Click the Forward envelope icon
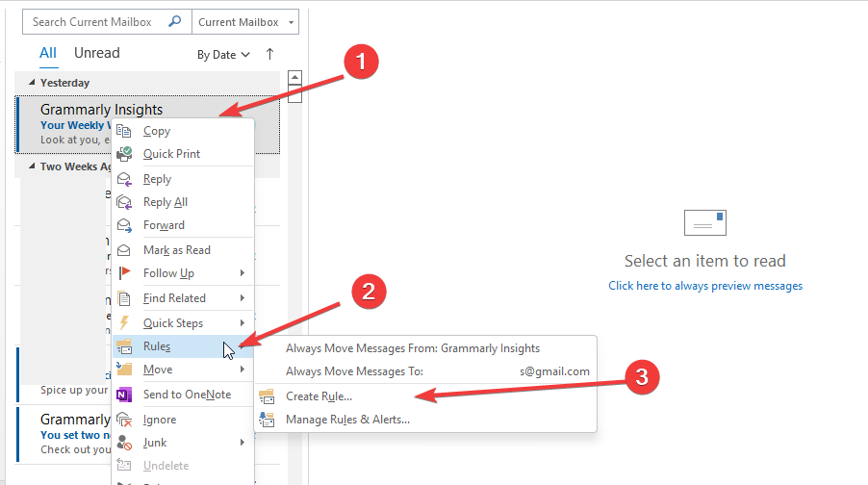868x485 pixels. pos(124,225)
